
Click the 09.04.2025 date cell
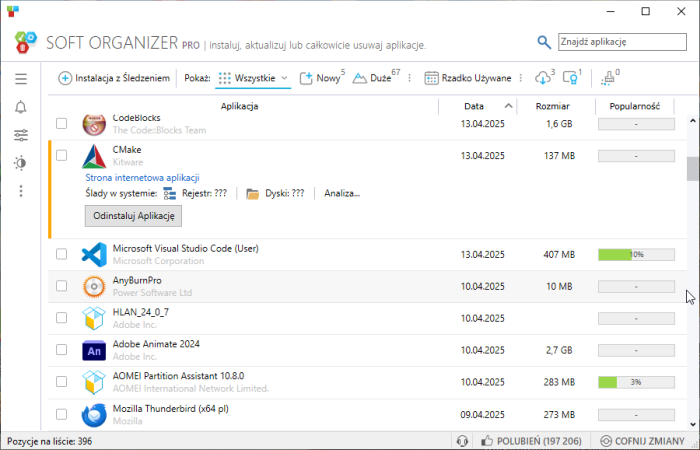(x=482, y=415)
